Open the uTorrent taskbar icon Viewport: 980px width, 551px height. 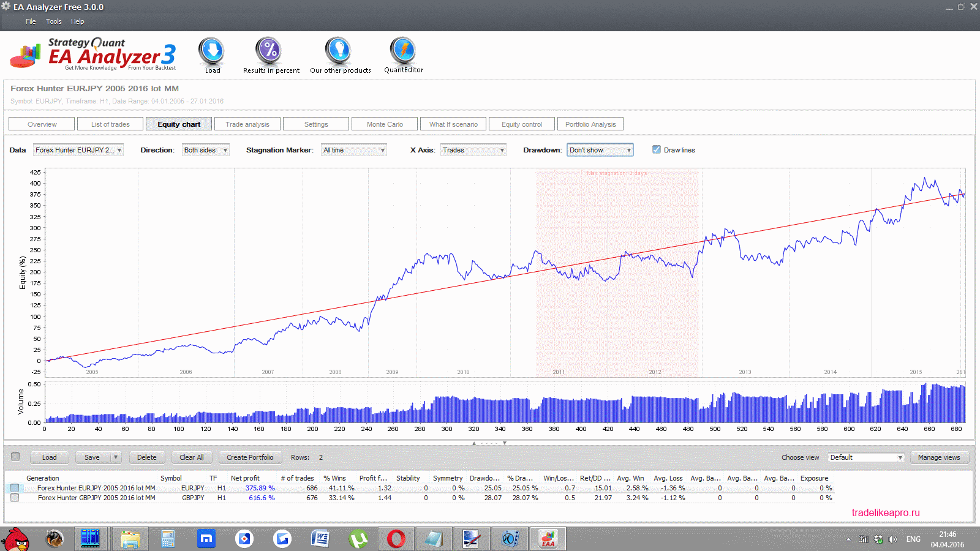(x=358, y=539)
